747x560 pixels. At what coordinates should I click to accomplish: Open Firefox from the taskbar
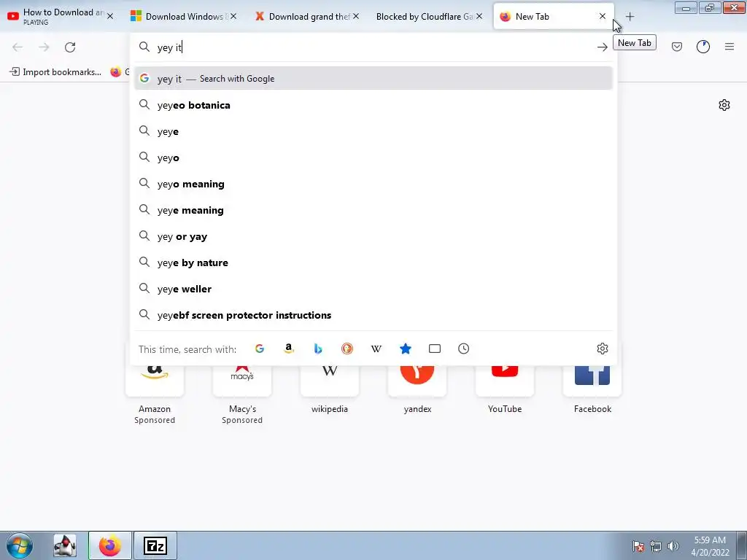[109, 545]
